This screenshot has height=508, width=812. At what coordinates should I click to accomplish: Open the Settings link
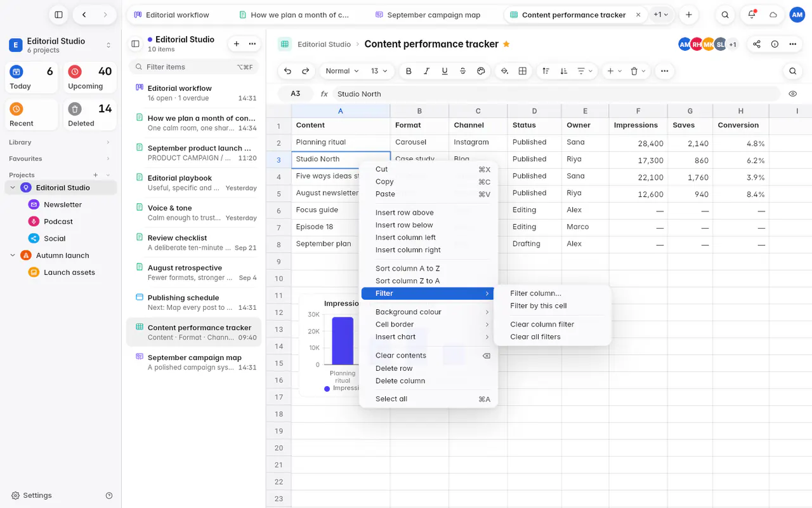click(x=32, y=495)
